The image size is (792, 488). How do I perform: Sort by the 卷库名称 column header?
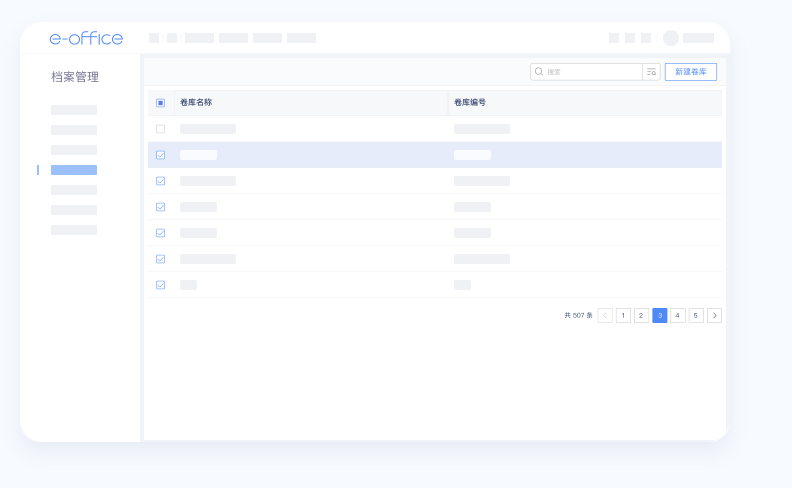click(196, 103)
